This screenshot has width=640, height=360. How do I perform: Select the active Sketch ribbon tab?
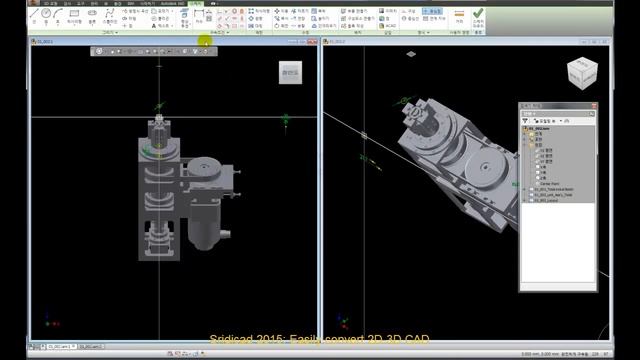point(196,4)
